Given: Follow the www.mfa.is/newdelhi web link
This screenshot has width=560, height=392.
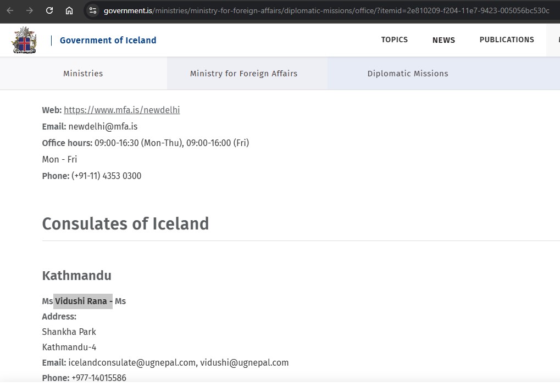Looking at the screenshot, I should (x=121, y=110).
